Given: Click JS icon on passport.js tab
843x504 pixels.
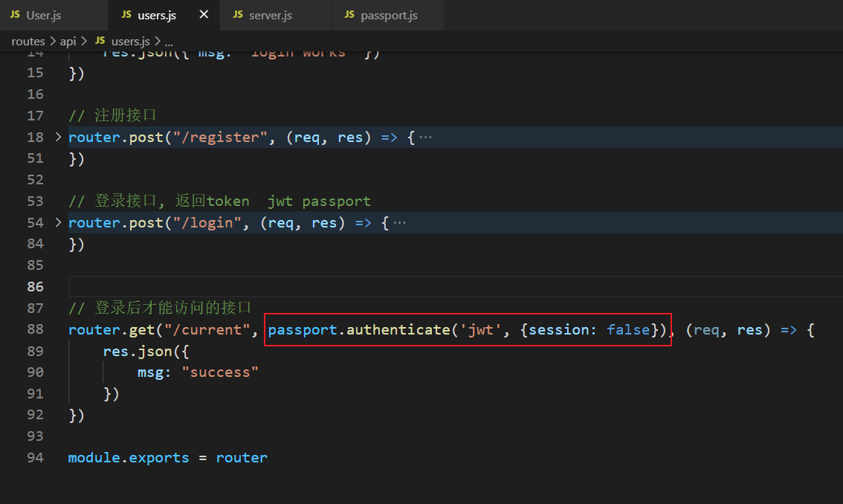Looking at the screenshot, I should pyautogui.click(x=349, y=15).
